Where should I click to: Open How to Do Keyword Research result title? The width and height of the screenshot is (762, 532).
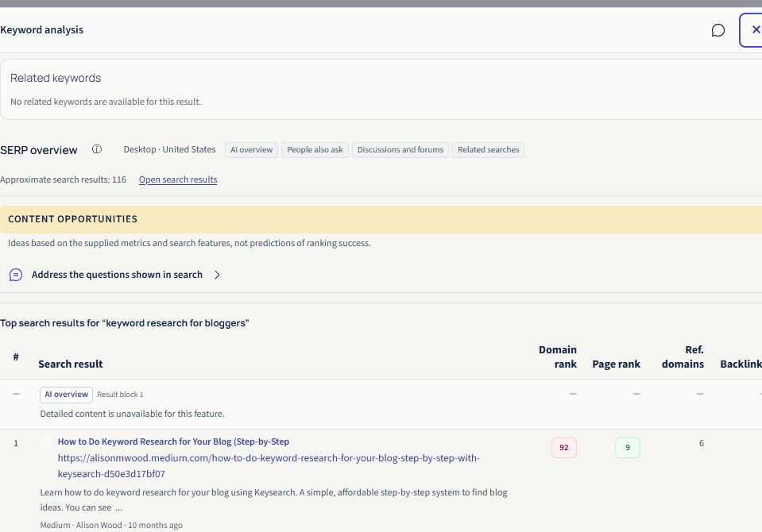(x=173, y=441)
